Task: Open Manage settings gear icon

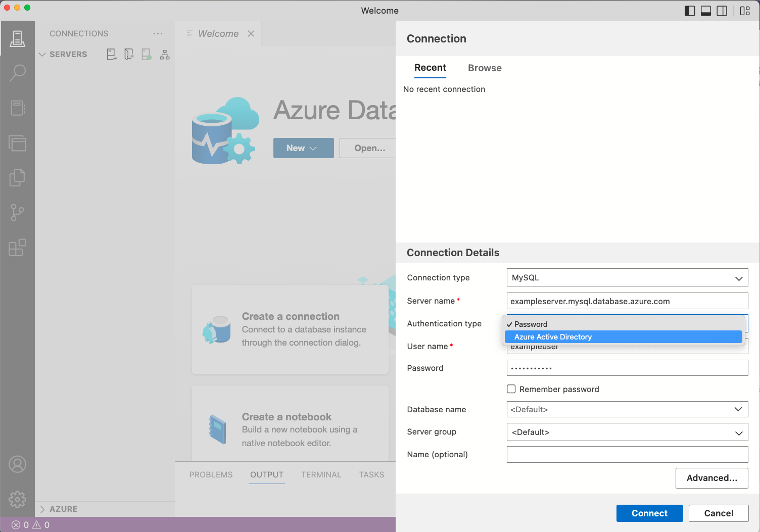Action: pyautogui.click(x=18, y=499)
